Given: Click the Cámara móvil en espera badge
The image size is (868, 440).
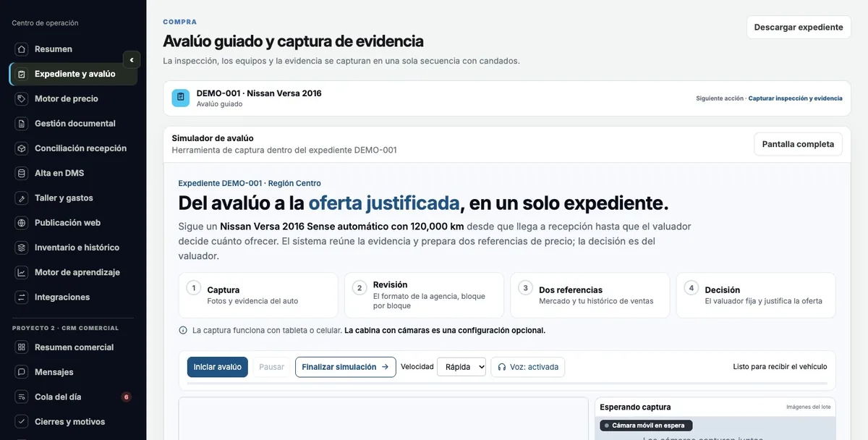Looking at the screenshot, I should pyautogui.click(x=646, y=426).
